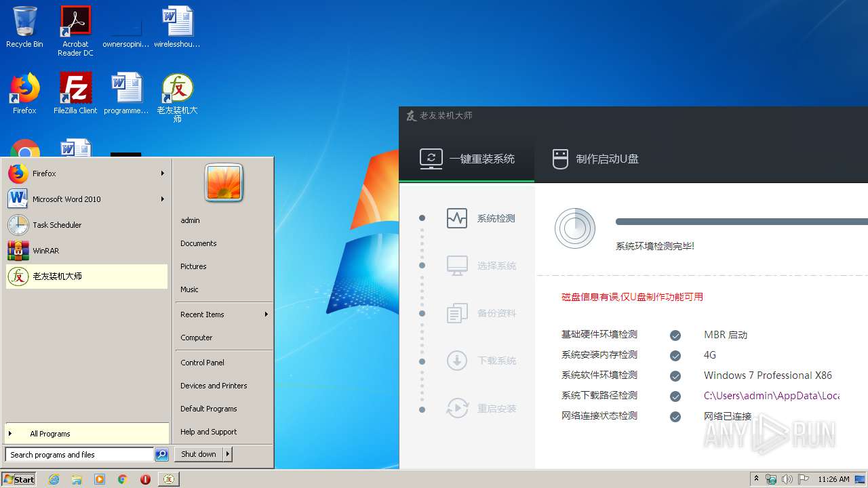Click the check mark beside 网络连接状态检测
868x488 pixels.
(x=675, y=417)
